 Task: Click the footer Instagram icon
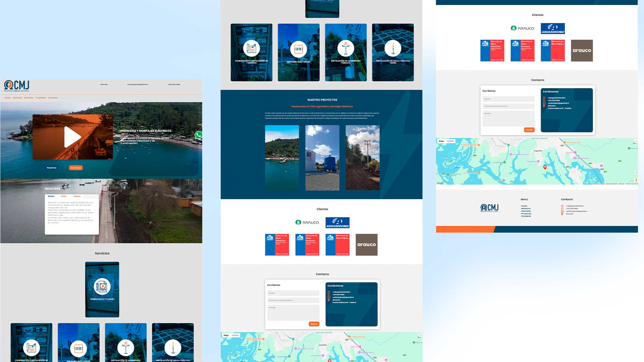pyautogui.click(x=562, y=206)
